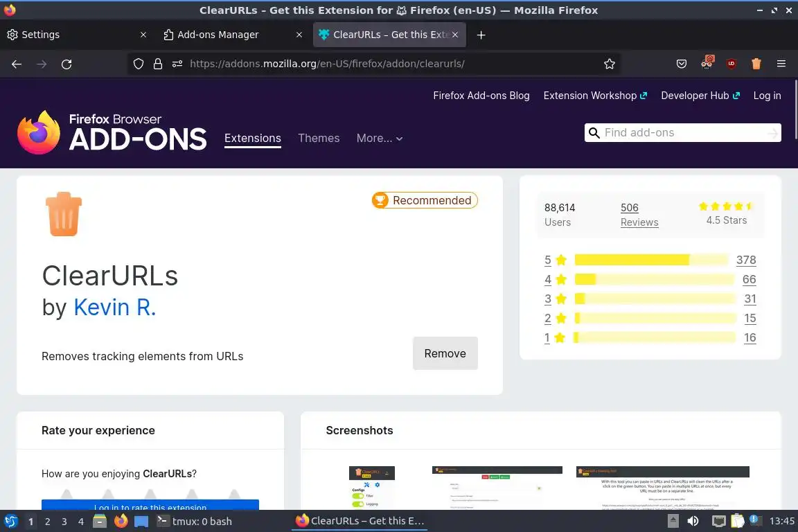Open the Extensions navigation item
Viewport: 798px width, 532px height.
252,138
